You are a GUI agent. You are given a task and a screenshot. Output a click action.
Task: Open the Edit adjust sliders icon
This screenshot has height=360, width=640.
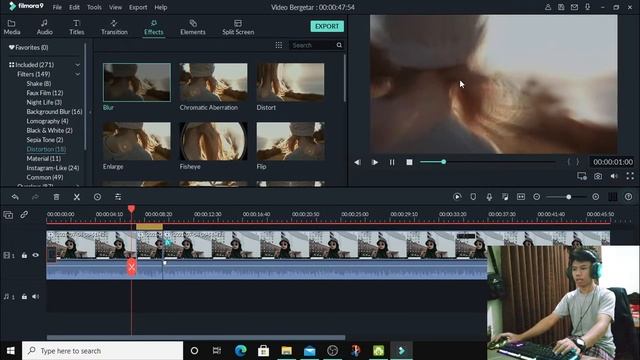[x=118, y=197]
